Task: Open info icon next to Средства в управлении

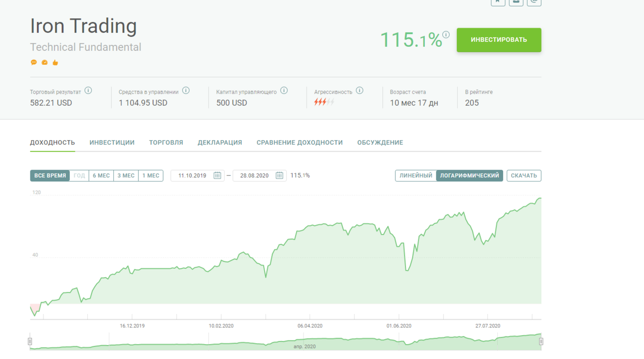Action: point(186,91)
